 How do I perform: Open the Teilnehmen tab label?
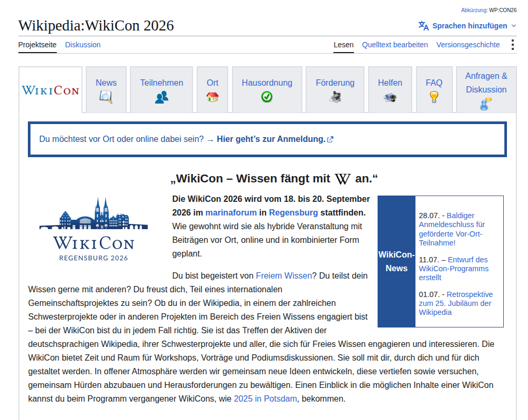161,83
